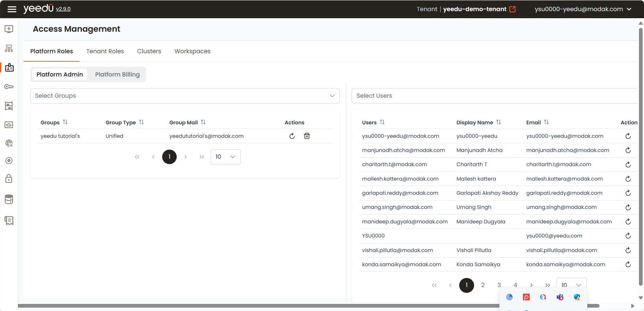The height and width of the screenshot is (311, 644).
Task: Open the globe settings sidebar icon
Action: tap(9, 143)
